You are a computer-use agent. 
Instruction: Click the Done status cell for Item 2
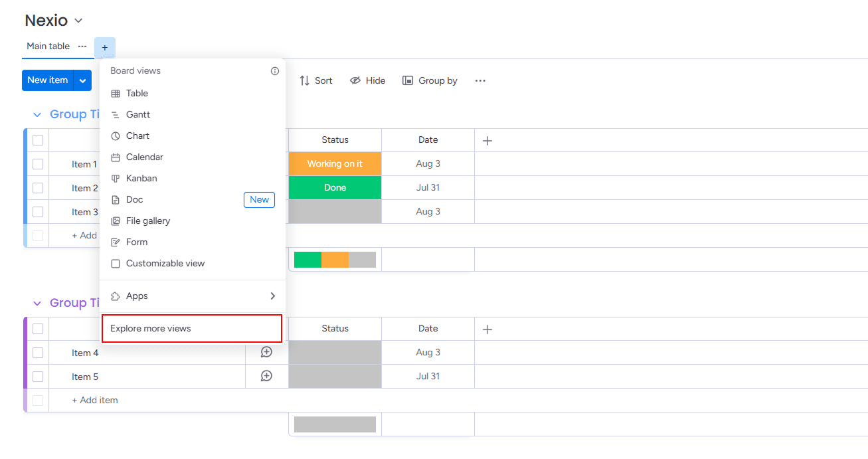coord(335,187)
